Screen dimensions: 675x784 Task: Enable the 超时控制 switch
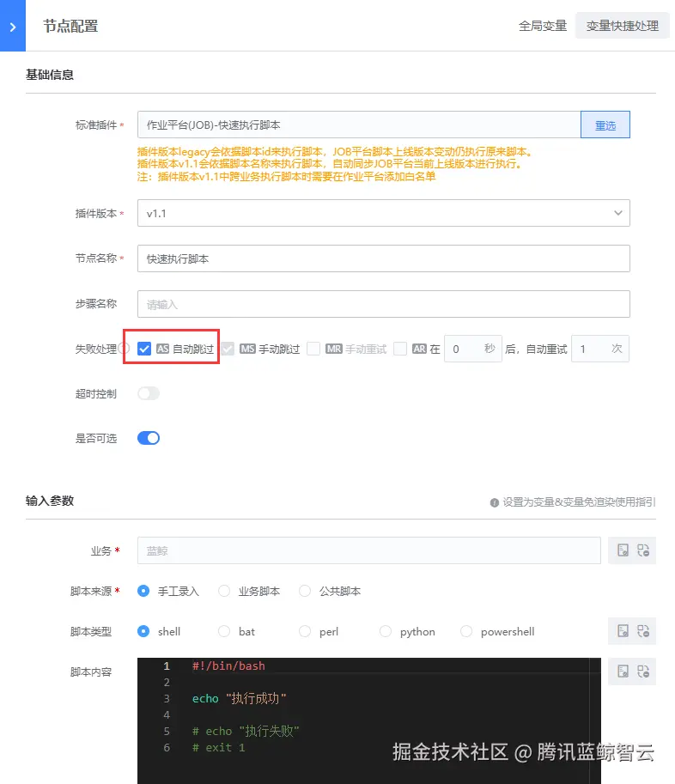149,393
